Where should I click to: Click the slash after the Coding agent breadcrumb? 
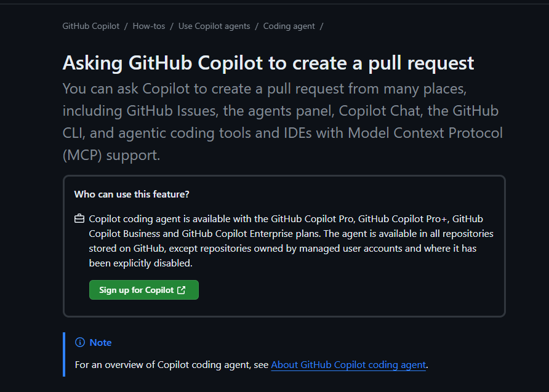click(x=321, y=26)
